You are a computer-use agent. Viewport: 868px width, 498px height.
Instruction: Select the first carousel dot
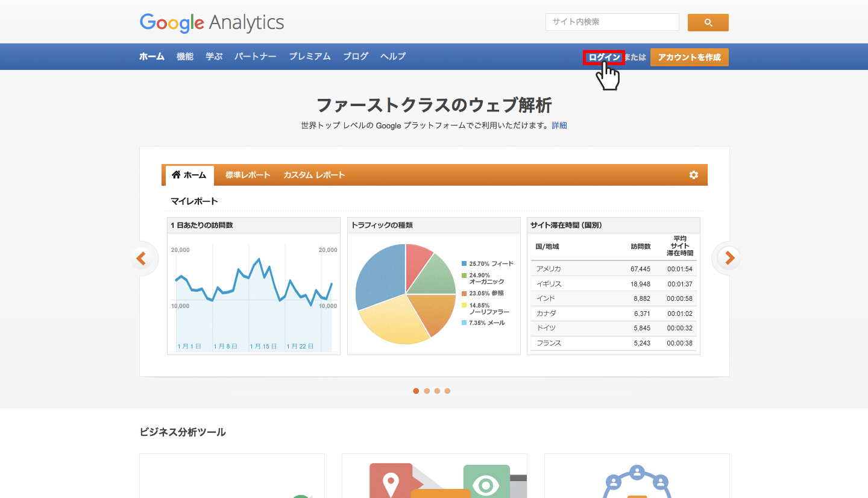416,391
